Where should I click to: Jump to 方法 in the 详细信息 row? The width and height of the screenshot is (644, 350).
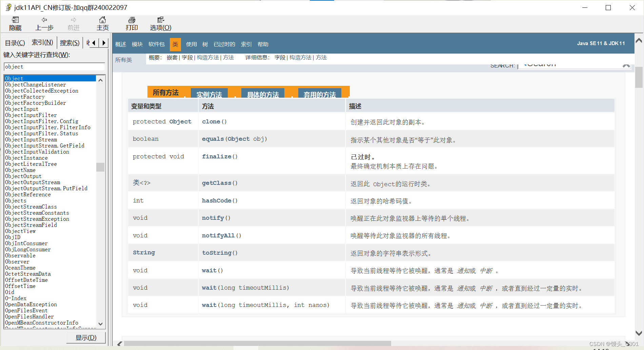[321, 58]
